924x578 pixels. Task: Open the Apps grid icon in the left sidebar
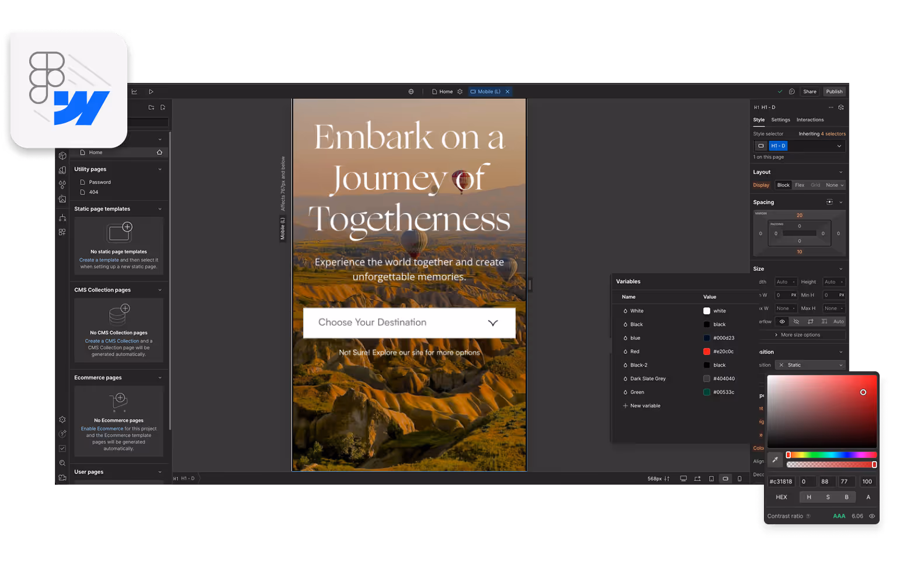point(62,232)
